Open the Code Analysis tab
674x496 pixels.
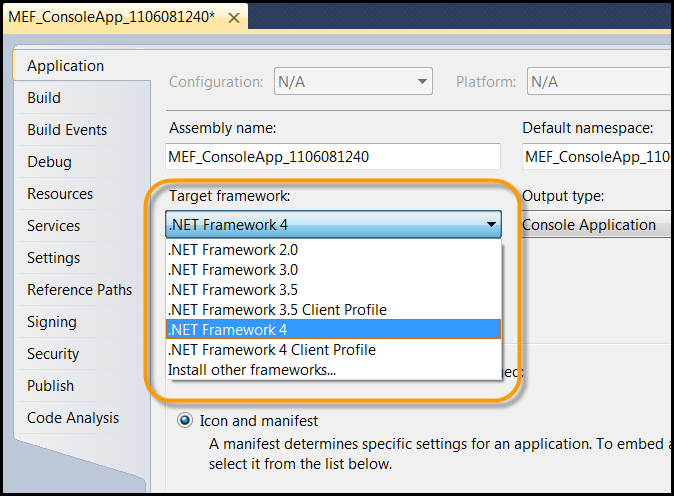click(73, 418)
